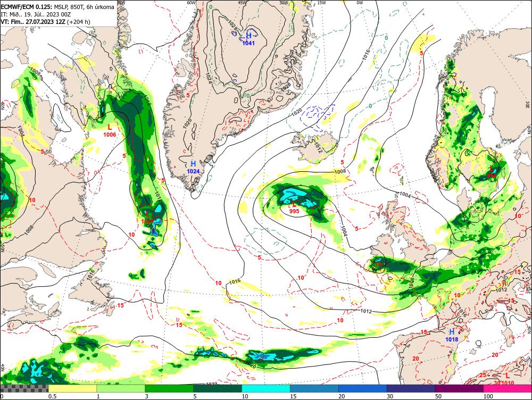The height and width of the screenshot is (400, 532).
Task: Click the cyan 10–15 legend swatch
Action: pos(265,388)
